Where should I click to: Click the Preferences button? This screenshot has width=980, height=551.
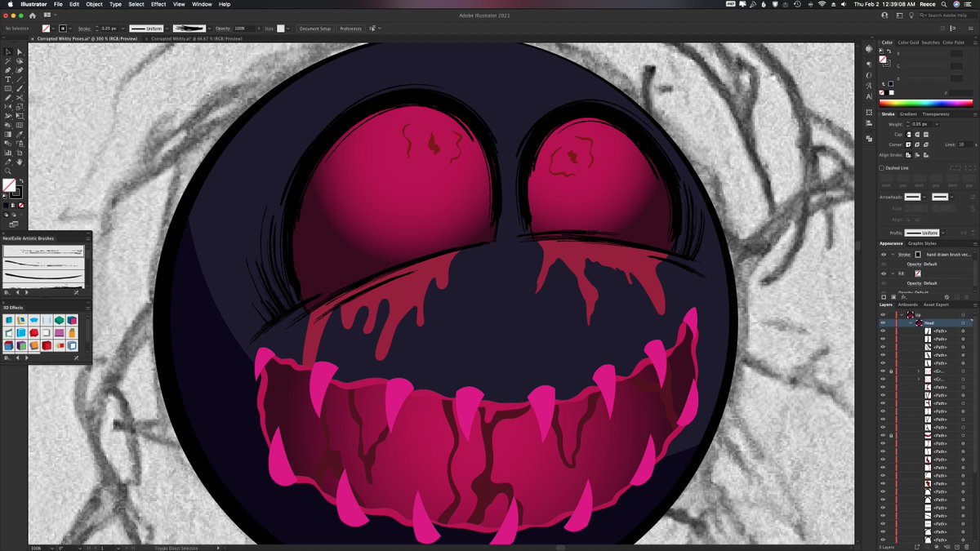(x=350, y=29)
